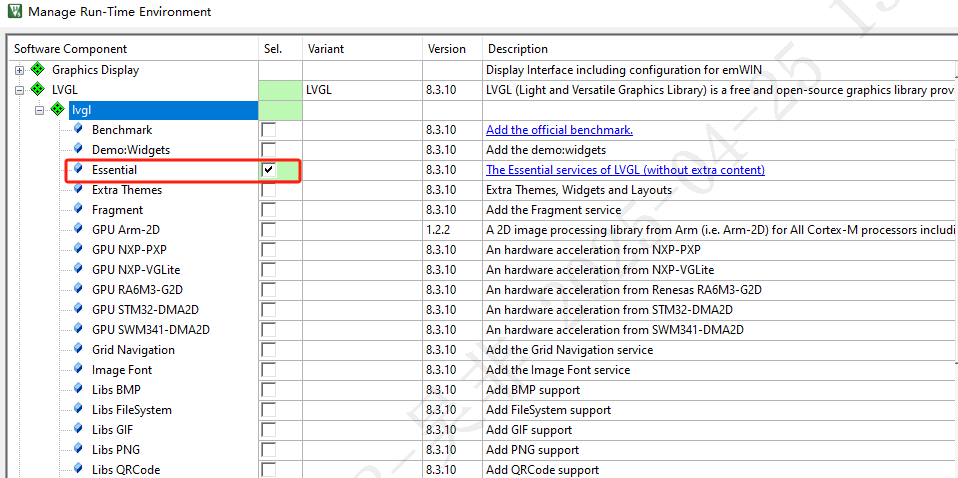Select the highlighted lvgl tree row
This screenshot has width=958, height=478.
pos(163,111)
